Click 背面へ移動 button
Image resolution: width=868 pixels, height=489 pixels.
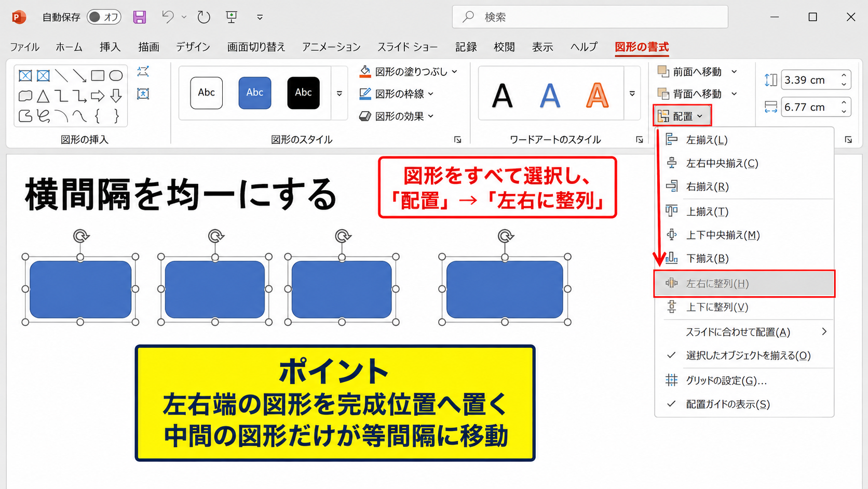point(691,94)
